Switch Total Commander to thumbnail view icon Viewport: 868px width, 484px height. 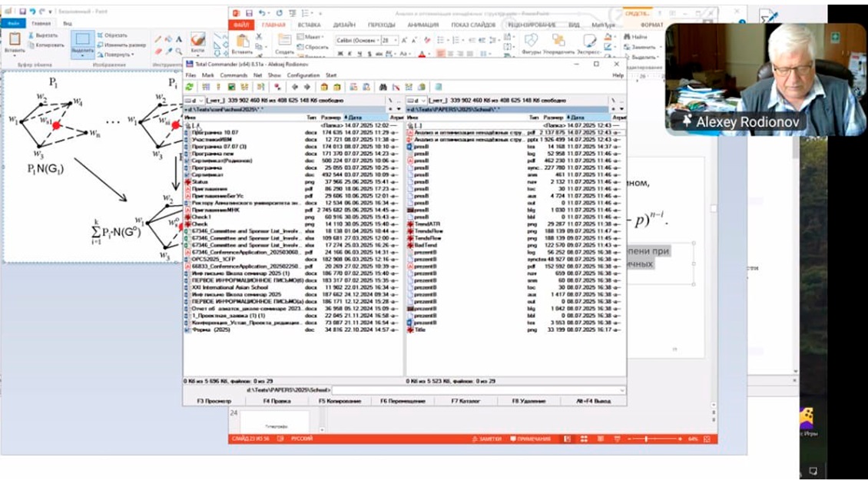[x=231, y=87]
